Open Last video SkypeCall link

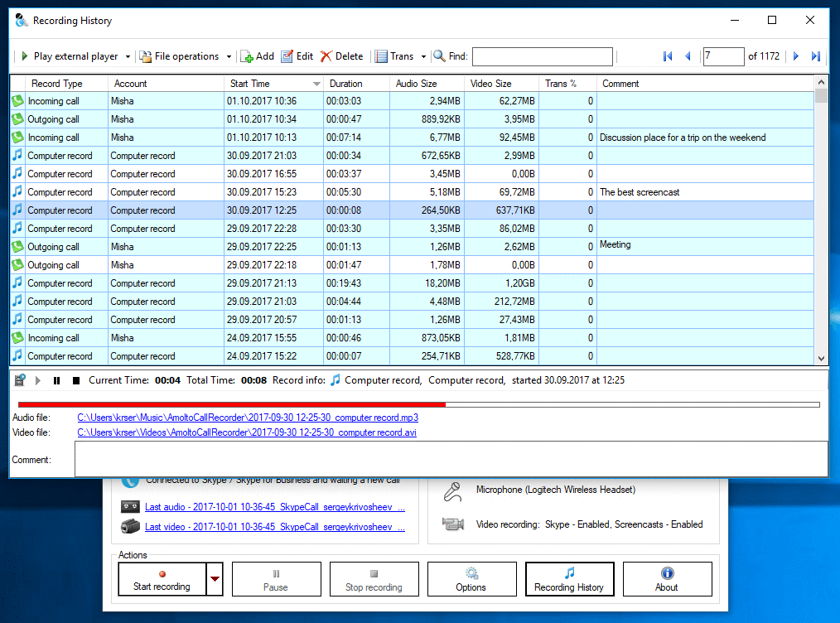coord(275,527)
